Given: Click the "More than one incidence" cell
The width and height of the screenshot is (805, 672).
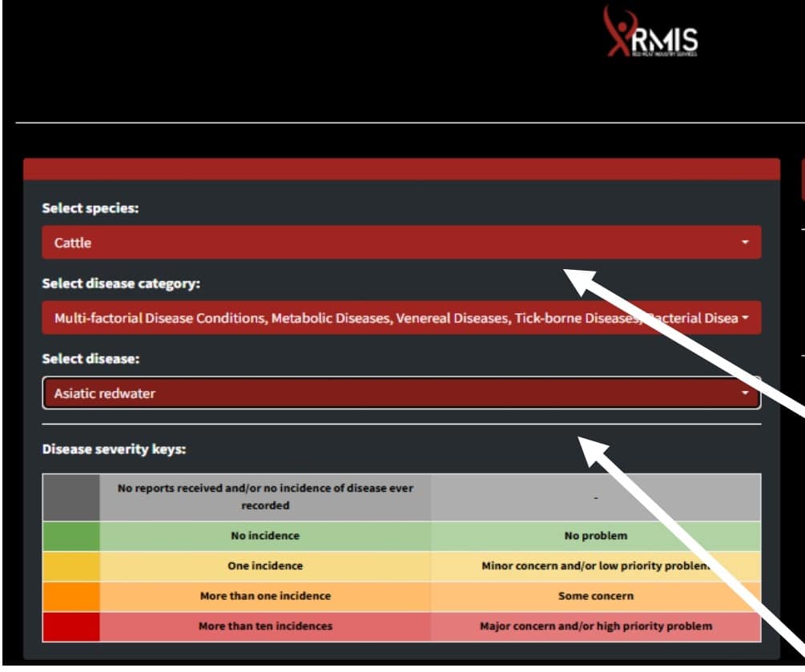Looking at the screenshot, I should [x=265, y=596].
